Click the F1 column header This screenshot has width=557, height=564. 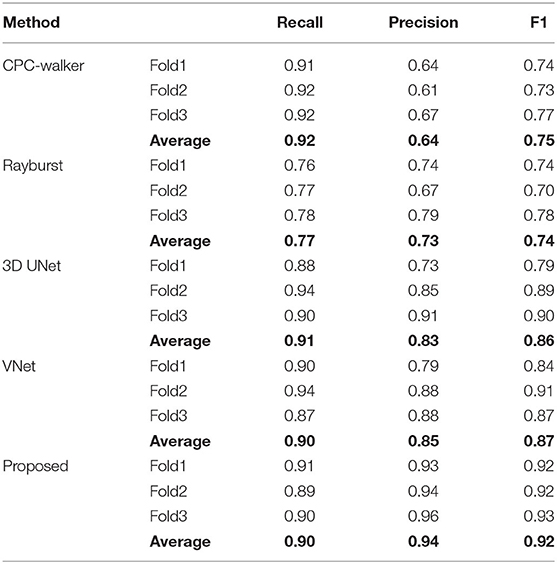point(539,23)
